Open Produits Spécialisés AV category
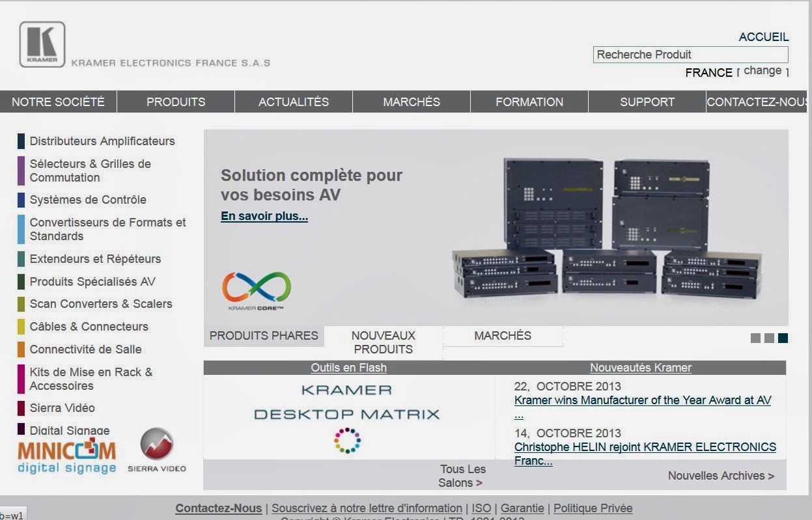Viewport: 812px width, 520px height. (x=92, y=282)
